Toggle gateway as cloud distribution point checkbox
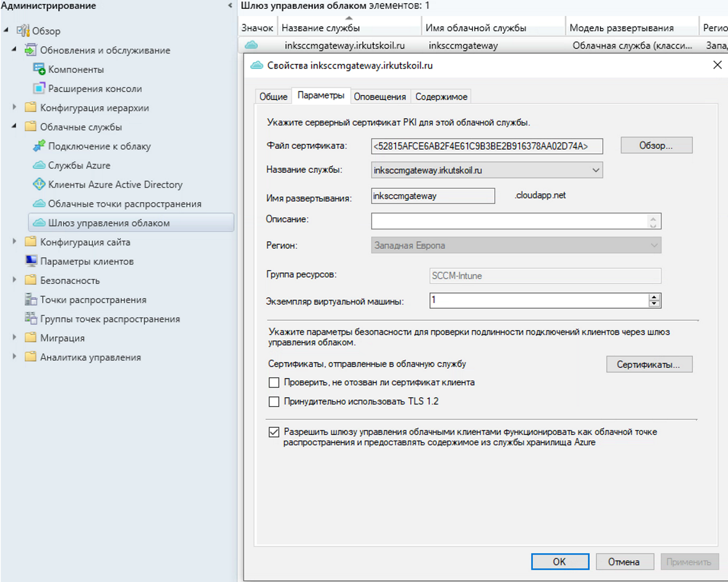This screenshot has width=728, height=582. [274, 432]
